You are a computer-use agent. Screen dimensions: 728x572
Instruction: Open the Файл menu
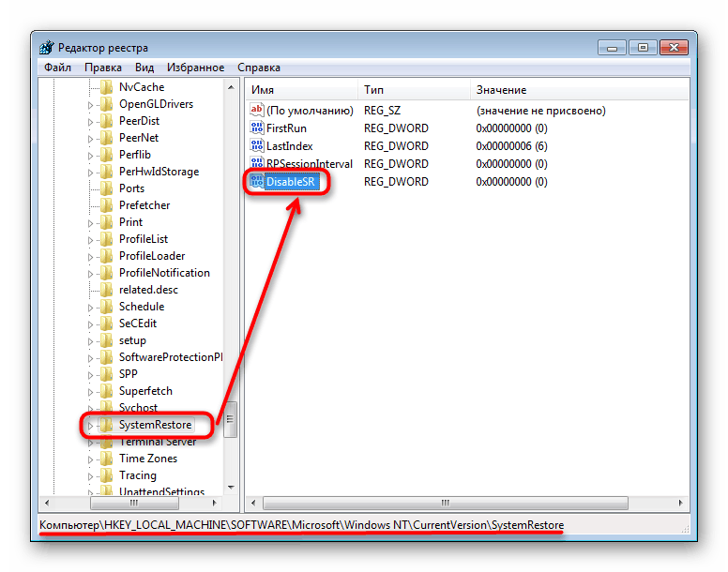click(x=57, y=68)
